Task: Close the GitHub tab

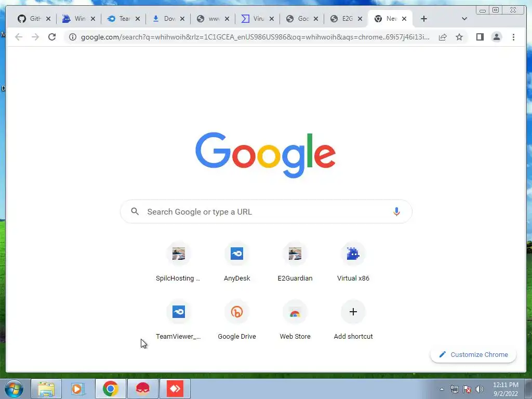Action: (x=48, y=19)
